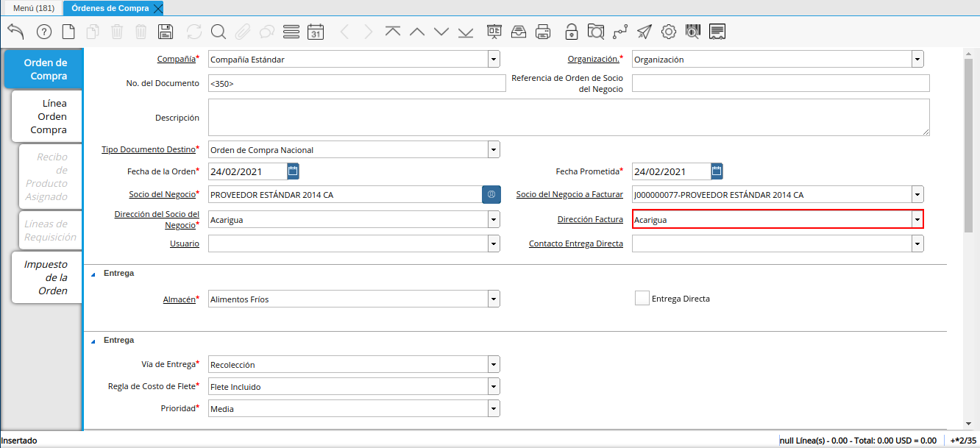The image size is (980, 448).
Task: Switch to the Menú (181) tab
Action: click(34, 8)
